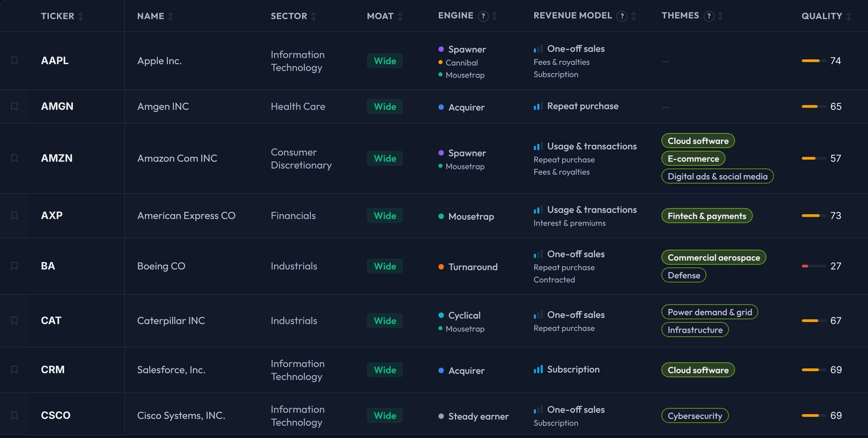Click Apple's quality score bar
The height and width of the screenshot is (438, 868).
814,61
